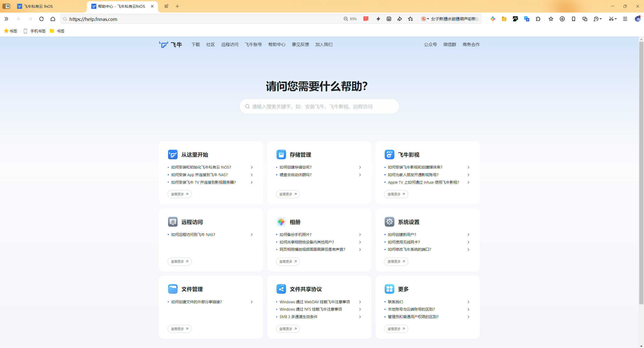Click the browser home icon
This screenshot has width=644, height=348.
pos(53,19)
